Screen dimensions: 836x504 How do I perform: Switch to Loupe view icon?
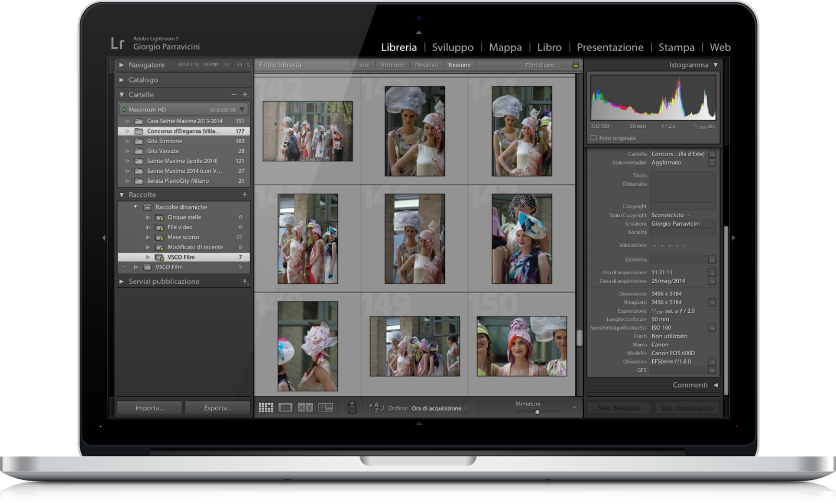285,408
